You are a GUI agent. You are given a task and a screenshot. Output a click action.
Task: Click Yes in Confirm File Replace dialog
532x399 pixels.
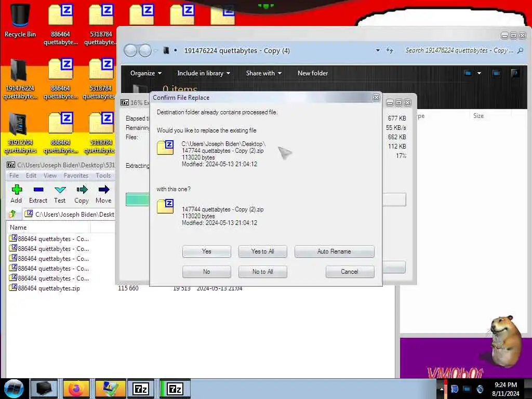[206, 251]
